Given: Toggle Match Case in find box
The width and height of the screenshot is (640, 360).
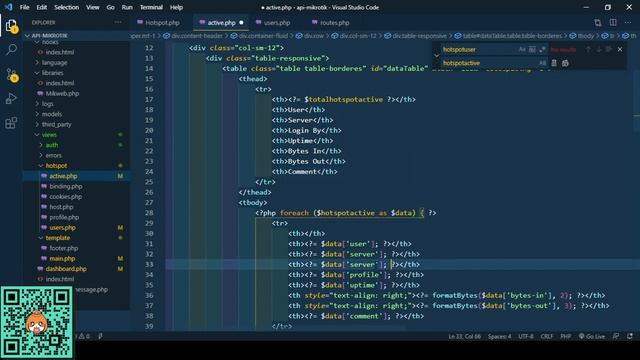Looking at the screenshot, I should [x=522, y=49].
